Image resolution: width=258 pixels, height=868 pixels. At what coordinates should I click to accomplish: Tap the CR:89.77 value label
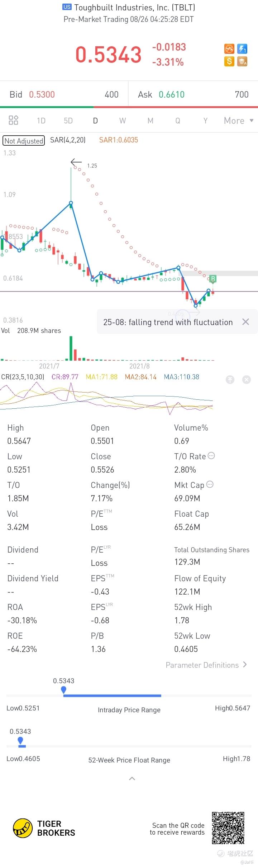tap(65, 377)
